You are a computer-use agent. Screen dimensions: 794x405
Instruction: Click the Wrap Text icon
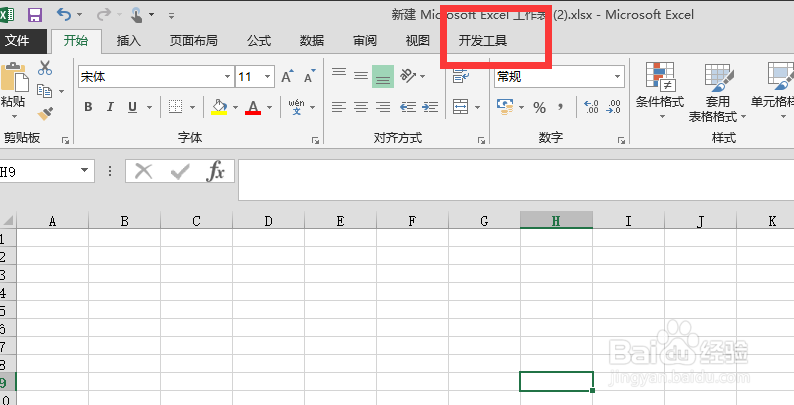coord(461,76)
